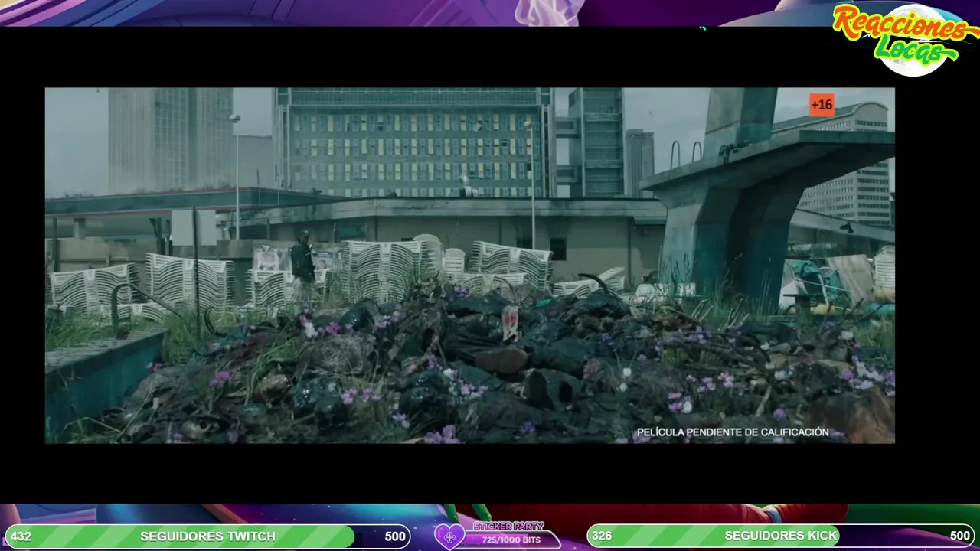This screenshot has width=980, height=551.
Task: Click the movie trailer video frame
Action: coord(469,266)
